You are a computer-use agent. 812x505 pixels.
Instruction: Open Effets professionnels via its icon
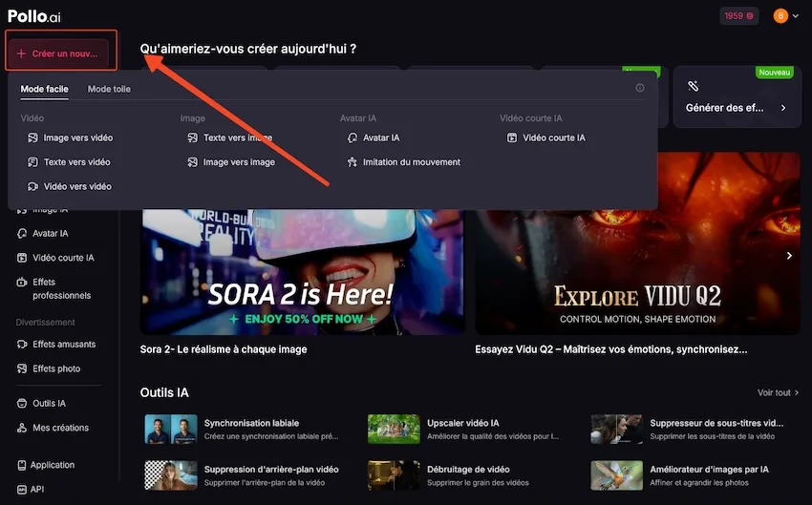[22, 283]
